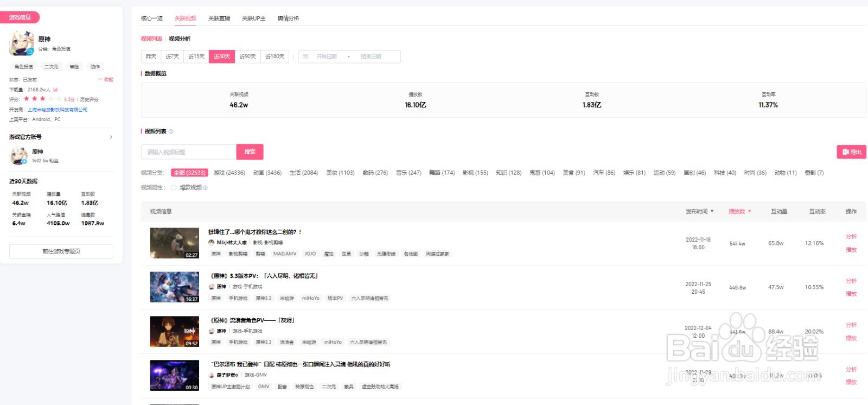Select the 近7天 time range

click(173, 56)
